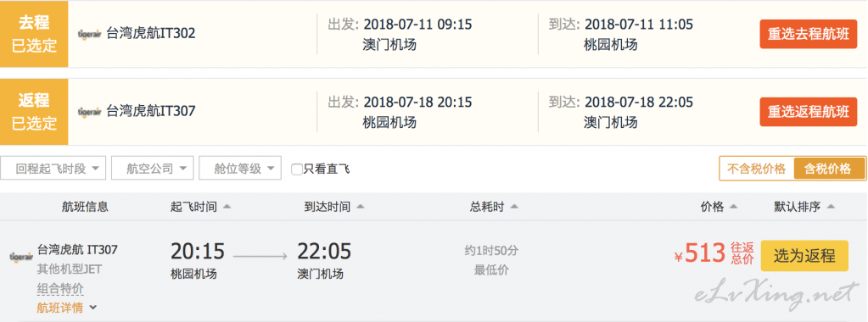Image resolution: width=868 pixels, height=322 pixels.
Task: Click the tigerair logo beside selected IT307 return
Action: pyautogui.click(x=89, y=111)
